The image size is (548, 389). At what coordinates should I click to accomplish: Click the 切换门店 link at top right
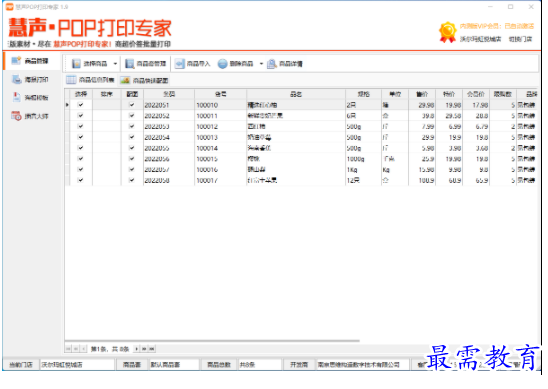click(x=520, y=39)
